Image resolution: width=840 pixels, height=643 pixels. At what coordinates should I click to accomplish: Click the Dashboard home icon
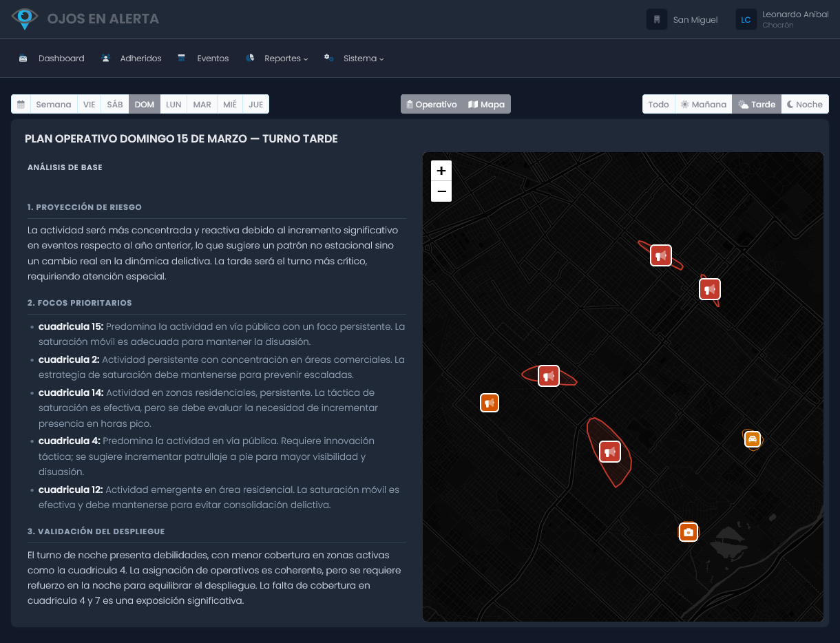(x=23, y=58)
